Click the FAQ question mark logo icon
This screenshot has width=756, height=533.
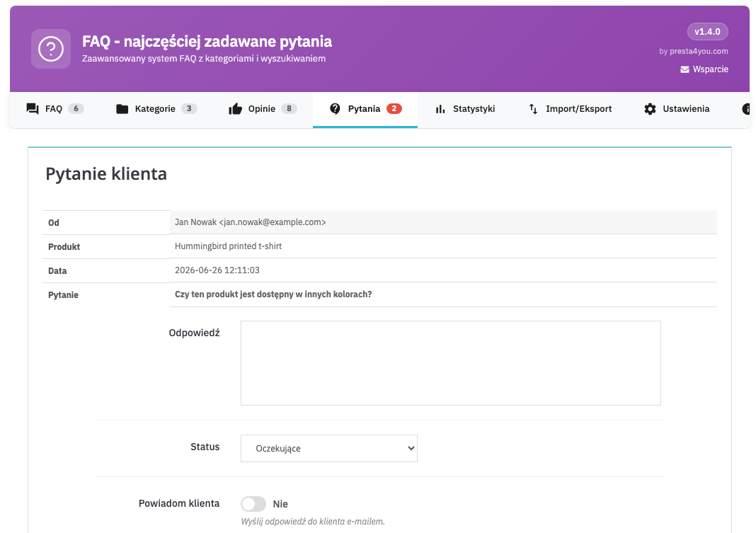point(51,49)
